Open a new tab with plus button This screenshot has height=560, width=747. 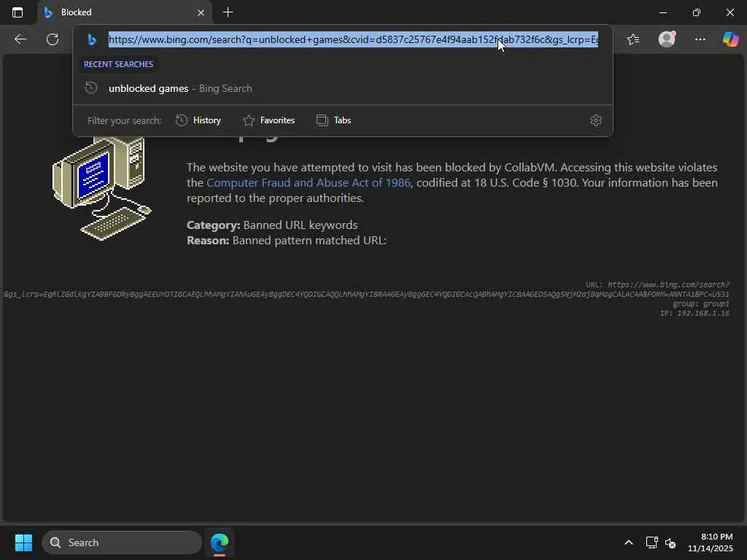click(x=228, y=12)
